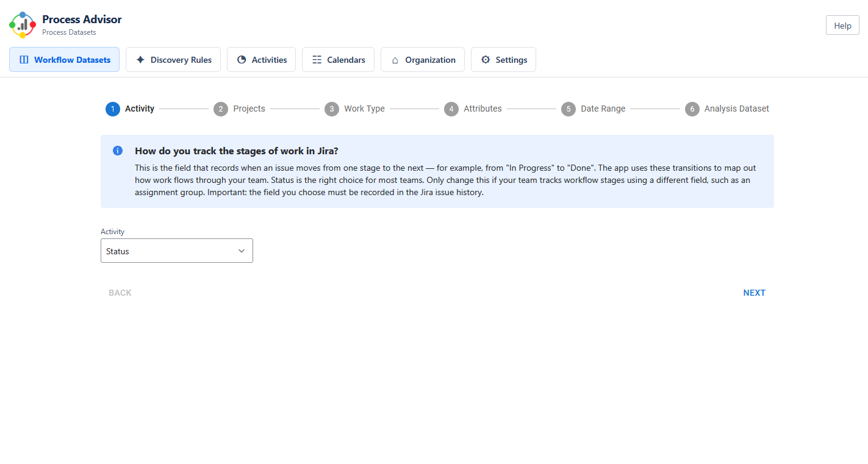Click the Help button

point(842,26)
